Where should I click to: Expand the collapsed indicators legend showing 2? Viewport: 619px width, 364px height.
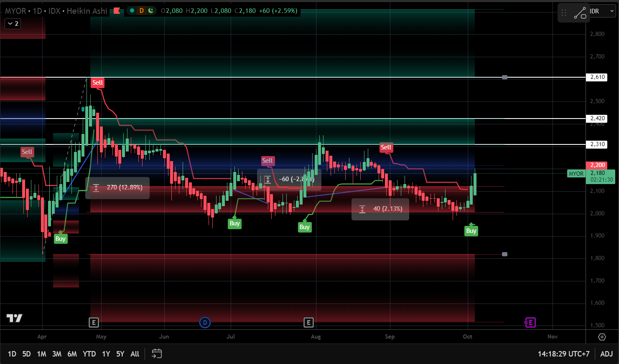(12, 24)
